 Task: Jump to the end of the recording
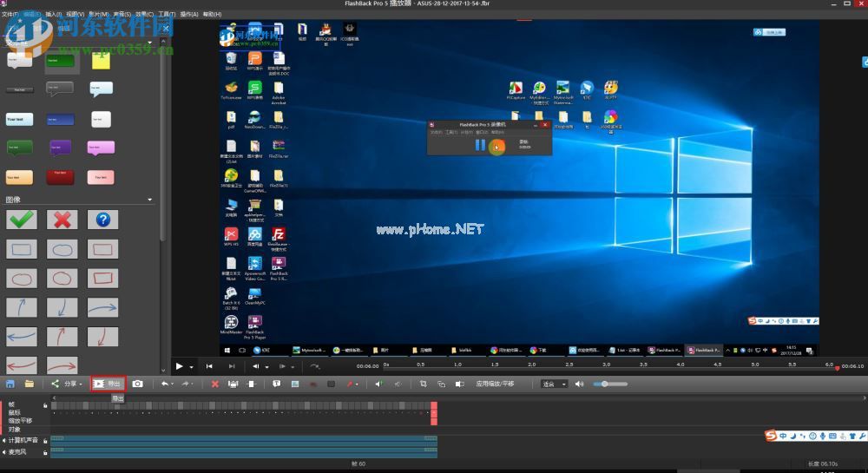232,365
